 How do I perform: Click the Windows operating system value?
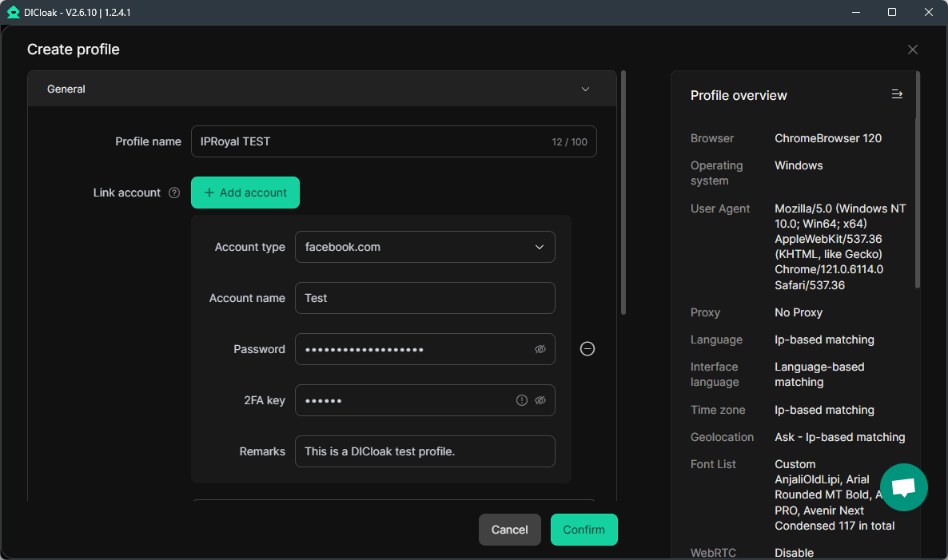pyautogui.click(x=798, y=165)
